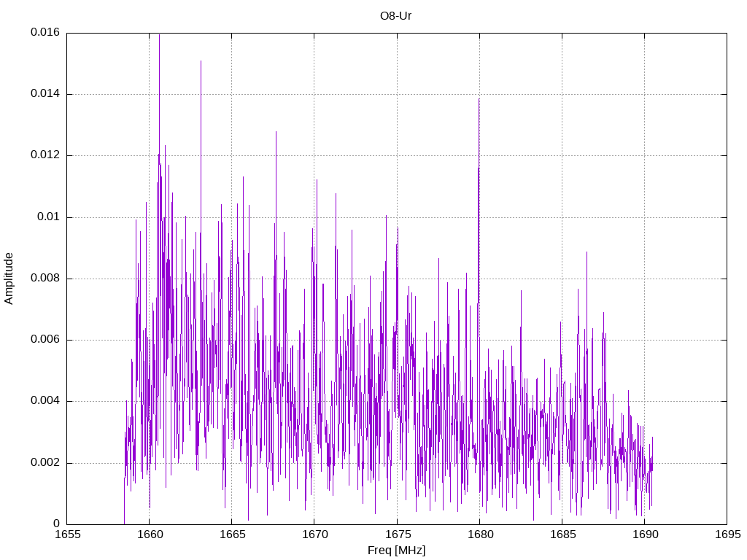747x560 pixels.
Task: Click the Amplitude y-axis label
Action: tap(9, 279)
